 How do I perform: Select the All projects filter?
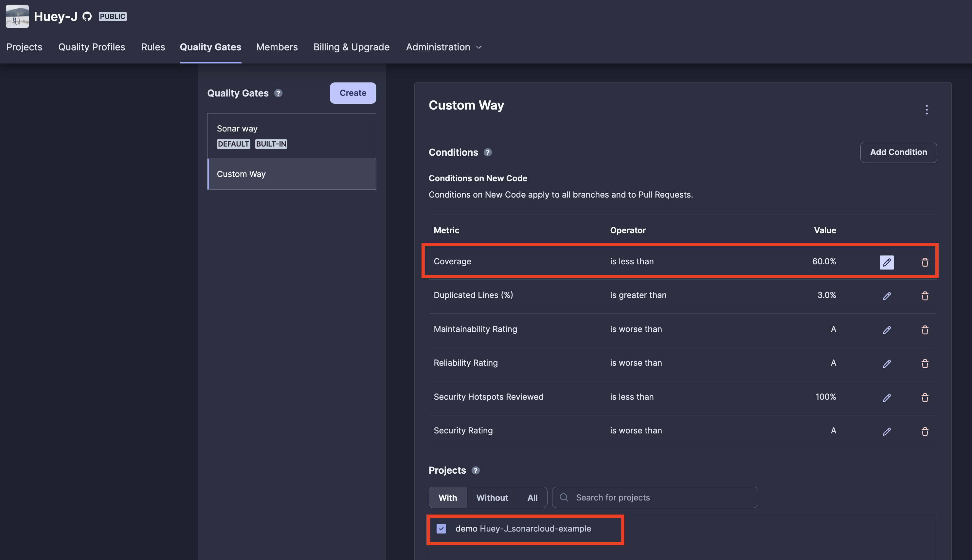coord(532,497)
